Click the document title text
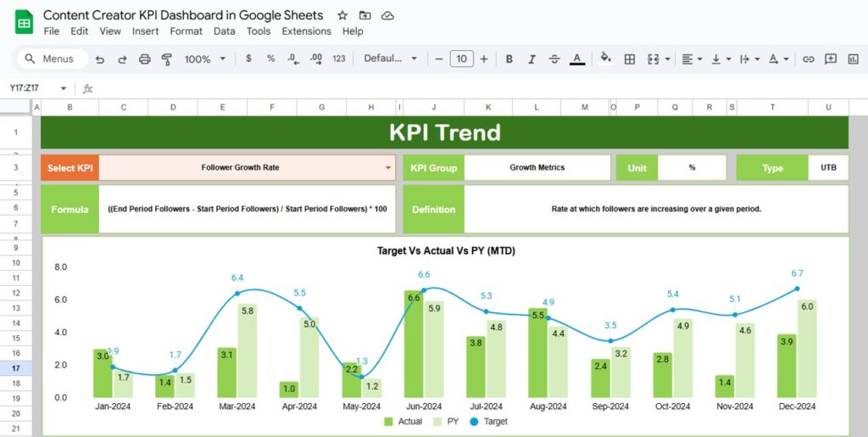This screenshot has height=437, width=868. pos(183,15)
